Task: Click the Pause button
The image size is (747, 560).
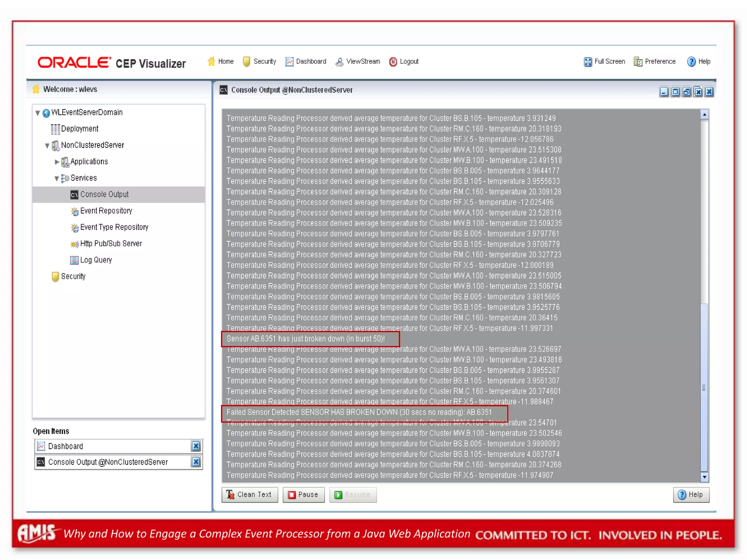Action: point(303,495)
